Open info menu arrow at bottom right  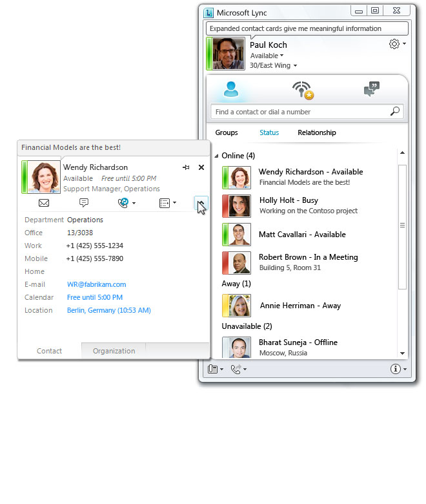(405, 370)
